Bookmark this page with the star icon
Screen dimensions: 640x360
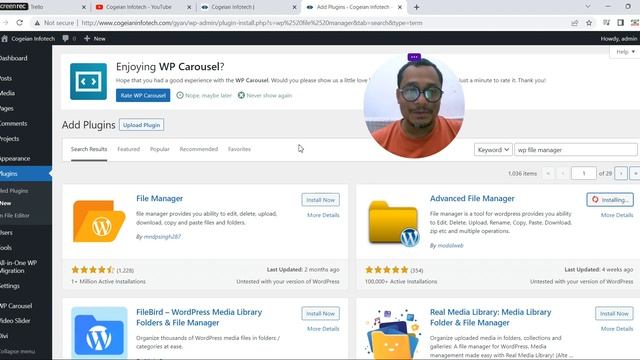[x=589, y=23]
